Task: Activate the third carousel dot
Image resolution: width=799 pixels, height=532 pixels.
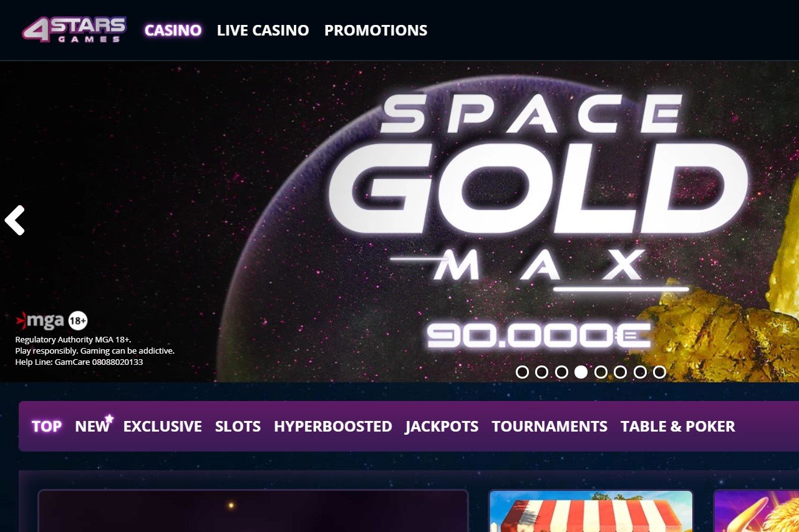Action: (562, 372)
